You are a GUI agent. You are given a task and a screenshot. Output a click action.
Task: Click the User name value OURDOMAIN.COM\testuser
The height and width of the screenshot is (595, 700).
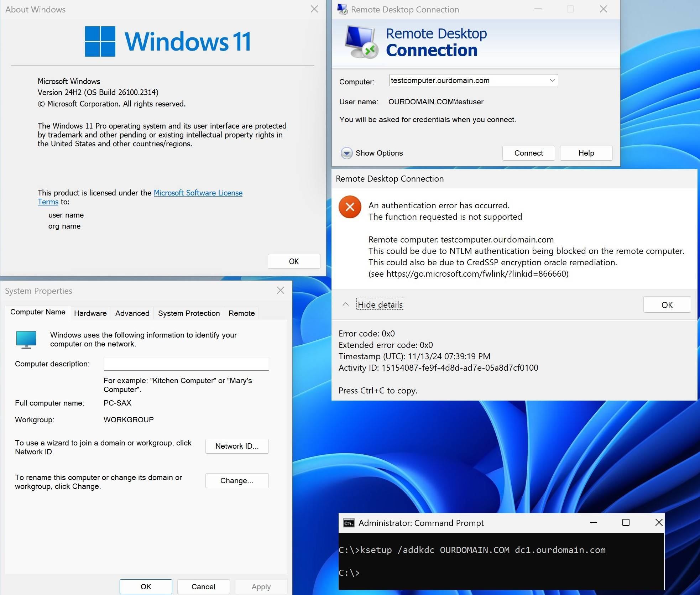pyautogui.click(x=436, y=102)
